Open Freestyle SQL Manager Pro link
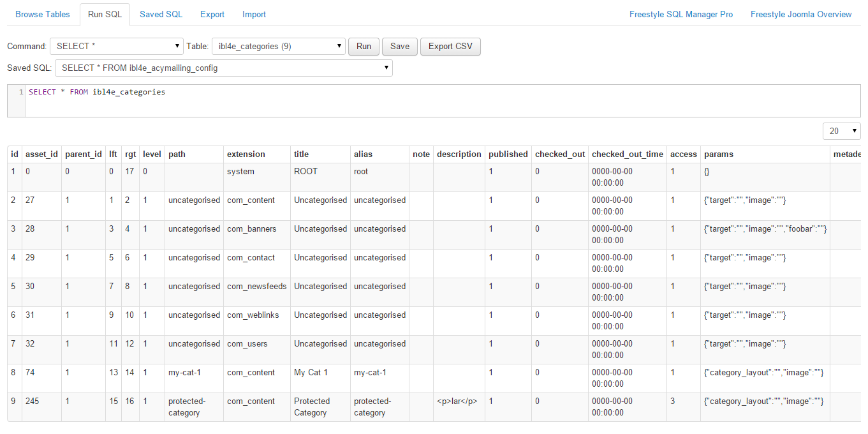The height and width of the screenshot is (434, 868). (681, 14)
